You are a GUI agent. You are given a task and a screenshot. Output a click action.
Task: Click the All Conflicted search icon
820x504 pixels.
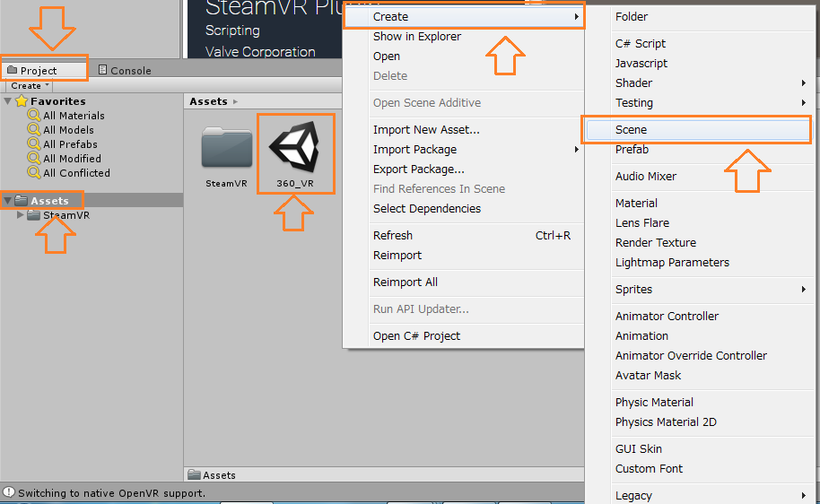tap(34, 172)
